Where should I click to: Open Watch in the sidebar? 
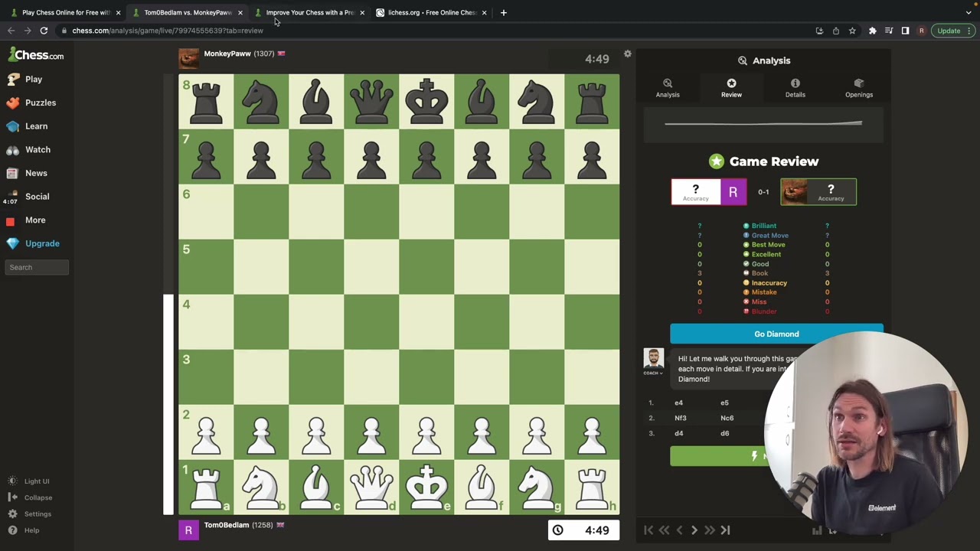click(29, 150)
